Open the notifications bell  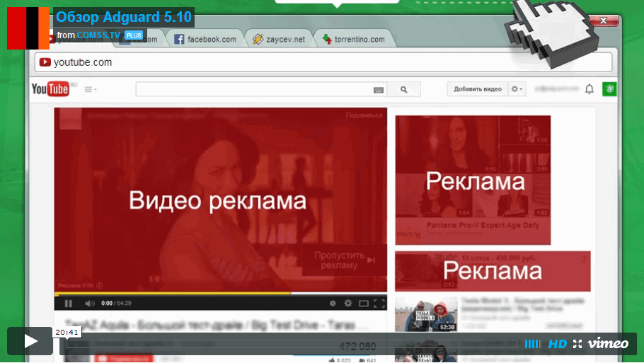589,88
